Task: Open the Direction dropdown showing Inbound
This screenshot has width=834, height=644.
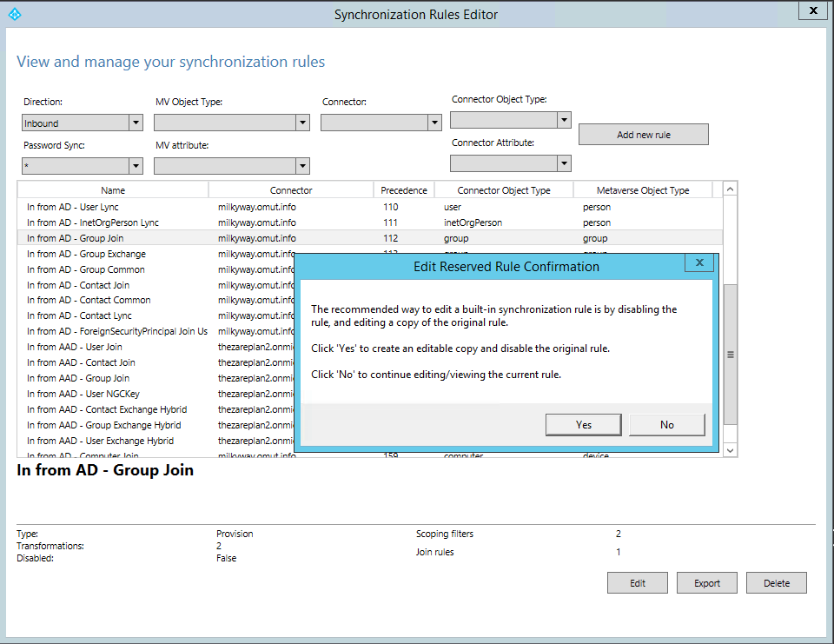Action: pos(83,123)
